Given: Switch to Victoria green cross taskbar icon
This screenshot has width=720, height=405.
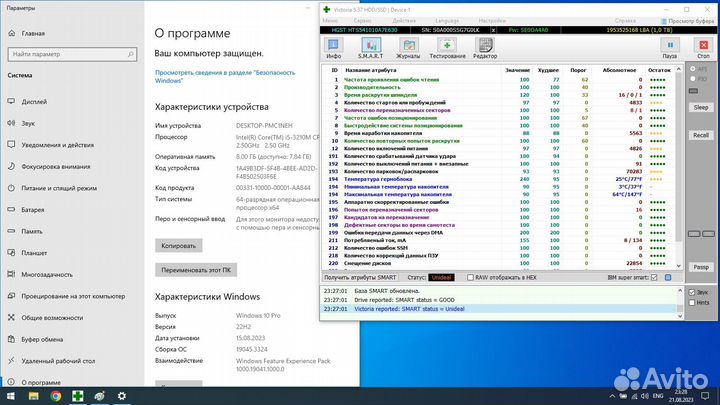Looking at the screenshot, I should (78, 396).
